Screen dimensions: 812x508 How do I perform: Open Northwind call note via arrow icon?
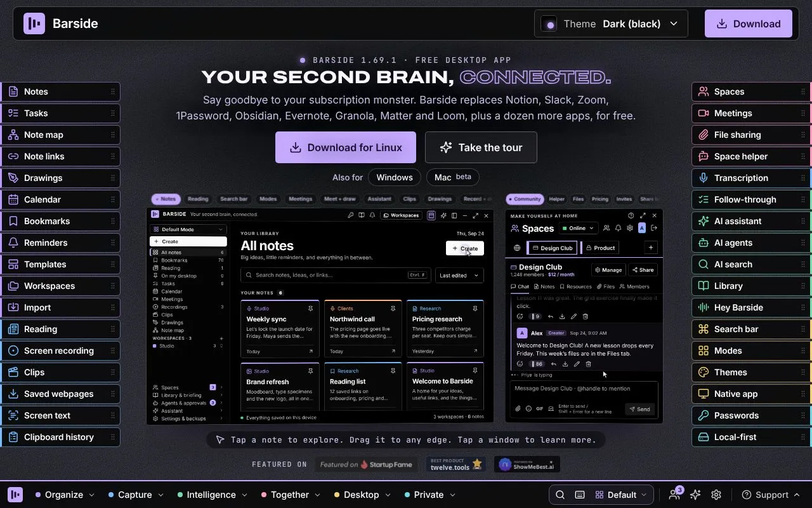(x=393, y=351)
